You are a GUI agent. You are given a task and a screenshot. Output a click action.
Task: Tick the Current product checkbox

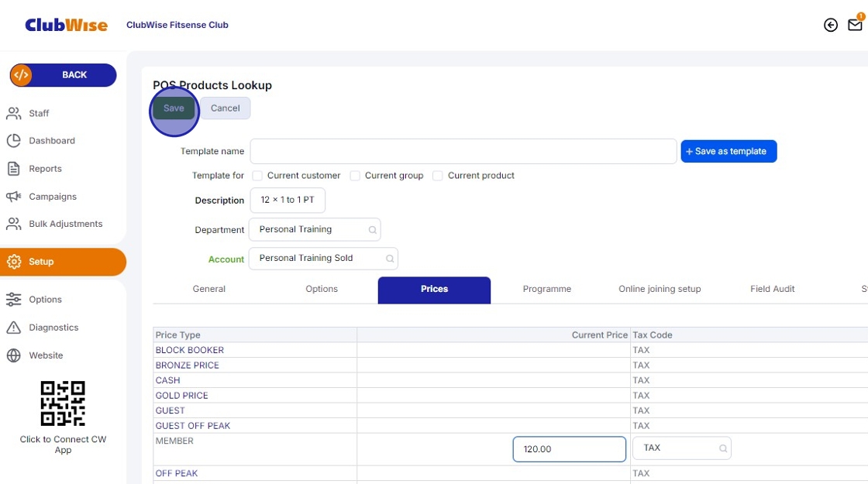pyautogui.click(x=437, y=176)
